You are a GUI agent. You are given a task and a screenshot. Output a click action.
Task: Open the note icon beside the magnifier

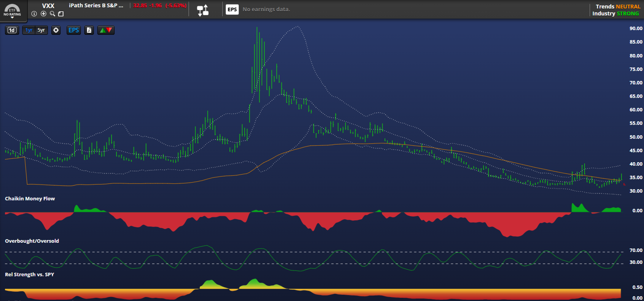(61, 14)
